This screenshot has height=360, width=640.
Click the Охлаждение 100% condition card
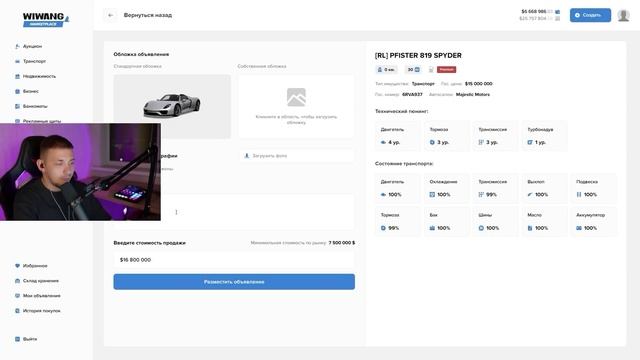tap(446, 188)
